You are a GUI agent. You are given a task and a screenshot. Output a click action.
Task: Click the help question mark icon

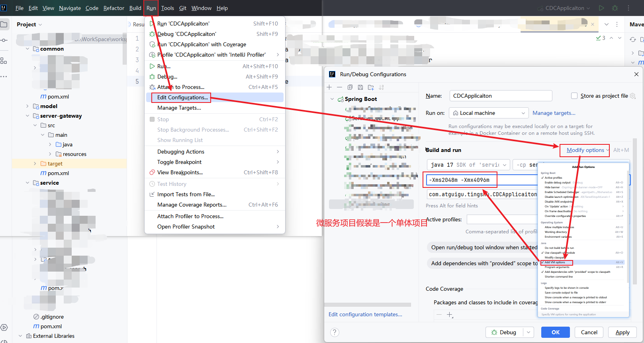(x=335, y=332)
